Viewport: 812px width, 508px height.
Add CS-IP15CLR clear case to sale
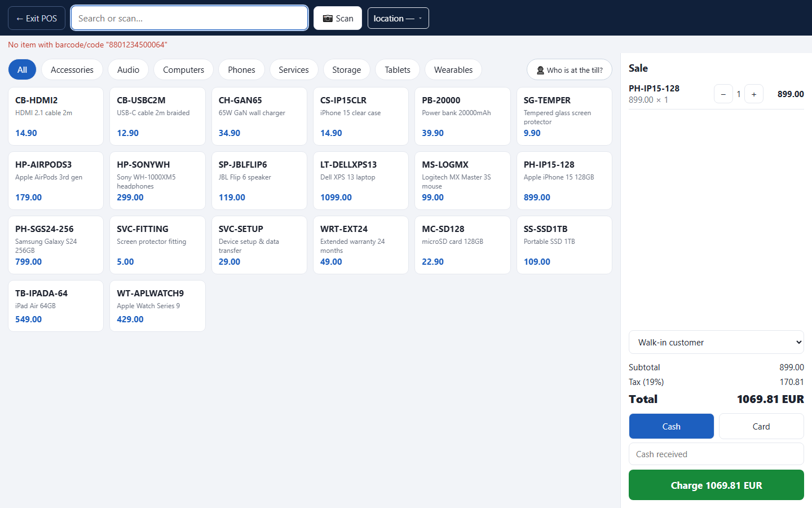[x=361, y=116]
